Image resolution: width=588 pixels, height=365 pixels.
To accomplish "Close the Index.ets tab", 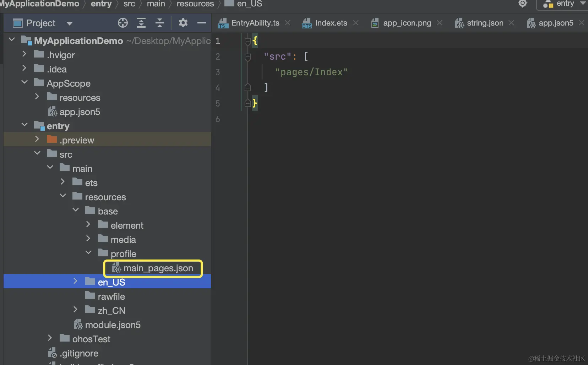I will point(356,23).
